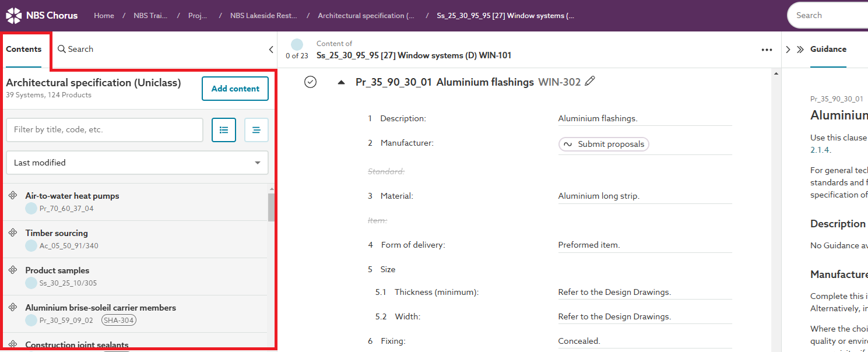Open the more options ellipsis menu
This screenshot has height=352, width=868.
point(767,50)
